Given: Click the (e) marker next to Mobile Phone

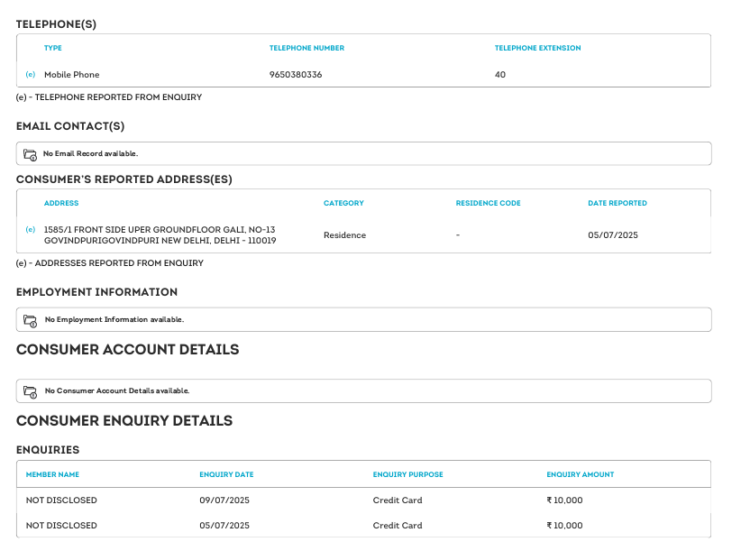Looking at the screenshot, I should [x=31, y=75].
